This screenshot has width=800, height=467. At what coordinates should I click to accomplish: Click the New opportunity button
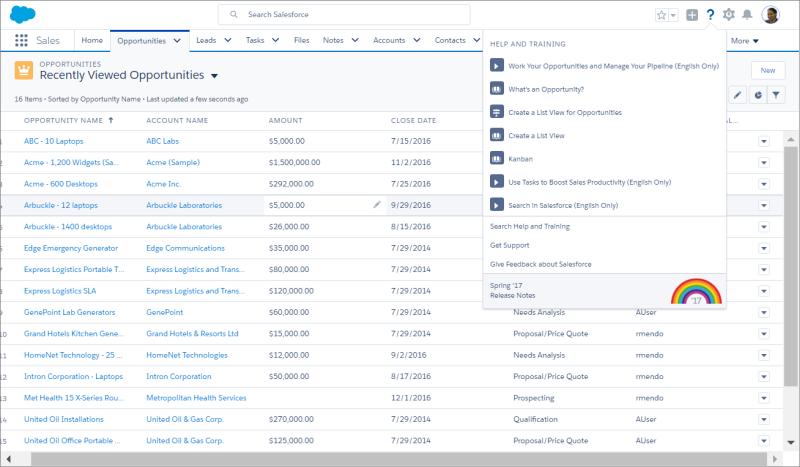(768, 70)
